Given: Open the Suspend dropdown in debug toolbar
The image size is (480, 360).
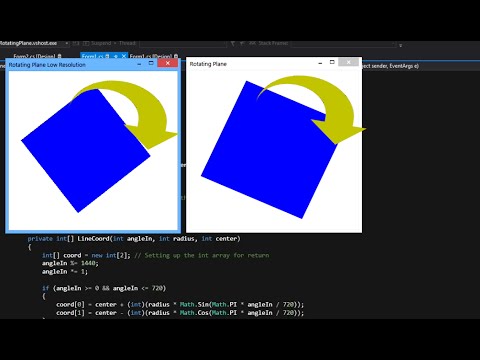Looking at the screenshot, I should point(114,43).
